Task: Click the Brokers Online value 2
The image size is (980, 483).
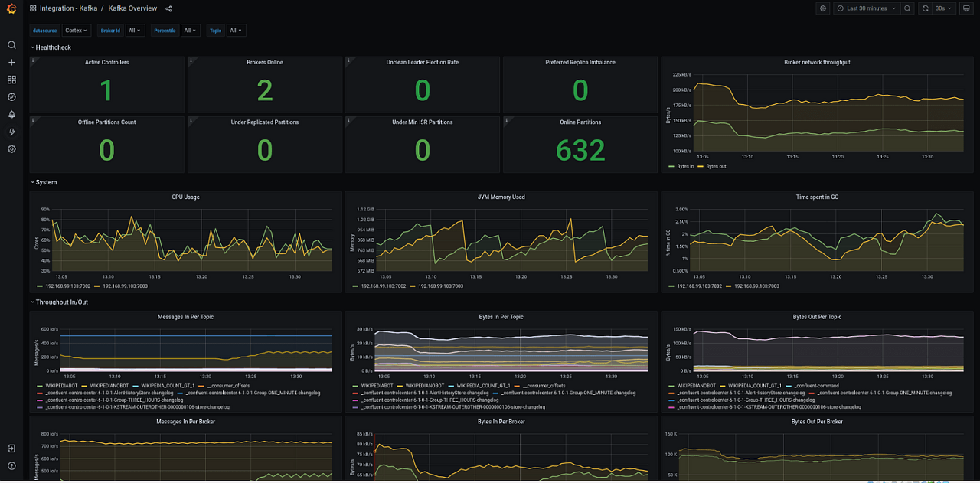Action: [265, 91]
